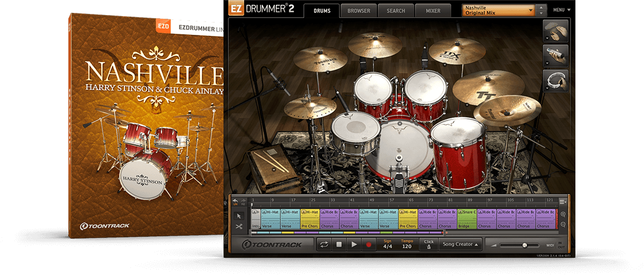Screen dimensions: 644x277
Task: Click the tambourine percussion icon
Action: click(555, 80)
